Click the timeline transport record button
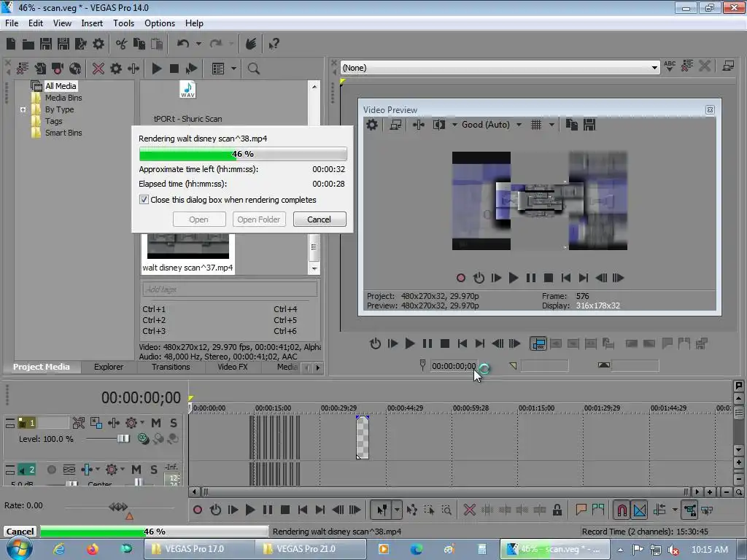 198,510
